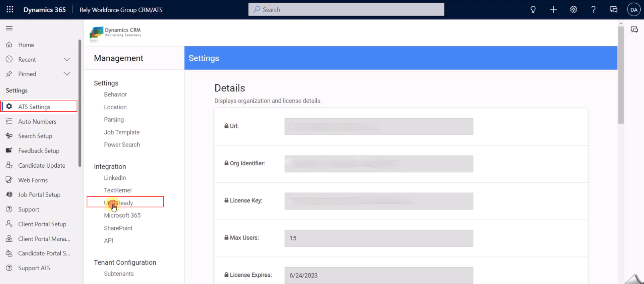The height and width of the screenshot is (284, 644).
Task: Open the settings gear in top bar
Action: click(x=574, y=9)
